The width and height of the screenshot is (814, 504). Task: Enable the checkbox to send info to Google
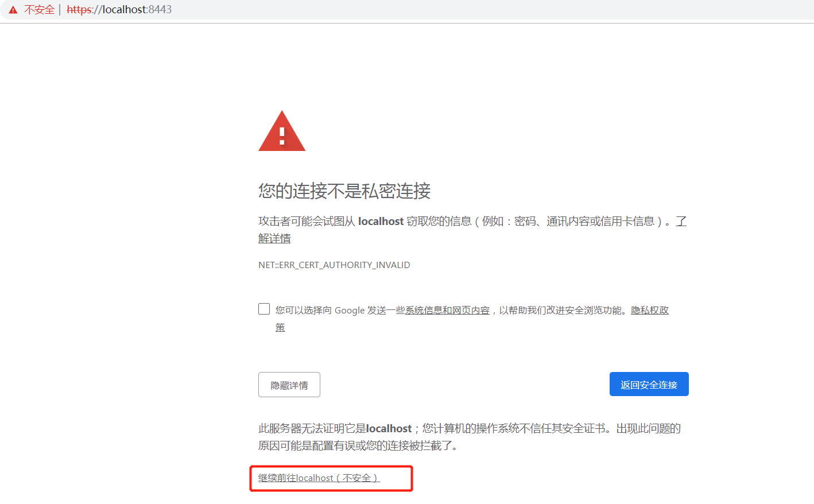pos(263,308)
